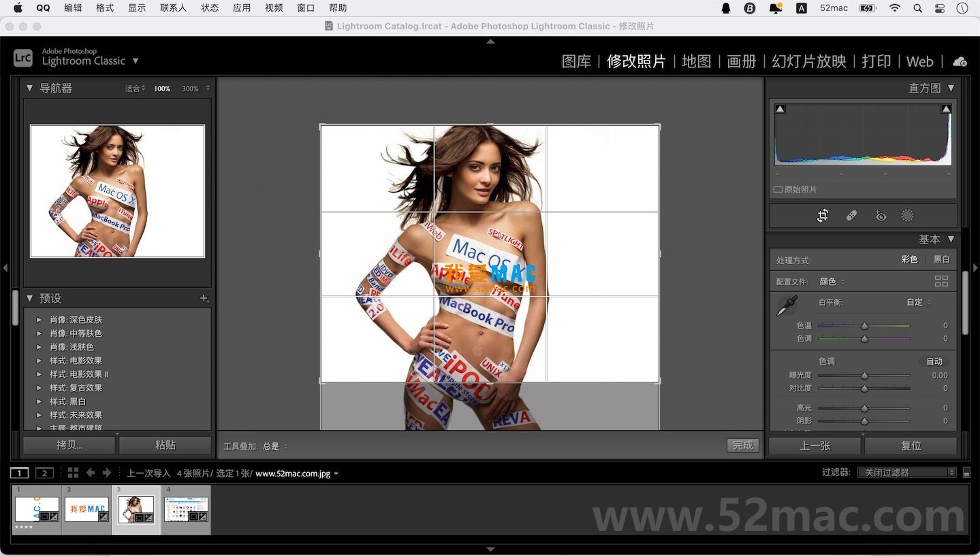This screenshot has width=980, height=556.
Task: Select the Spot Removal healing tool
Action: (851, 216)
